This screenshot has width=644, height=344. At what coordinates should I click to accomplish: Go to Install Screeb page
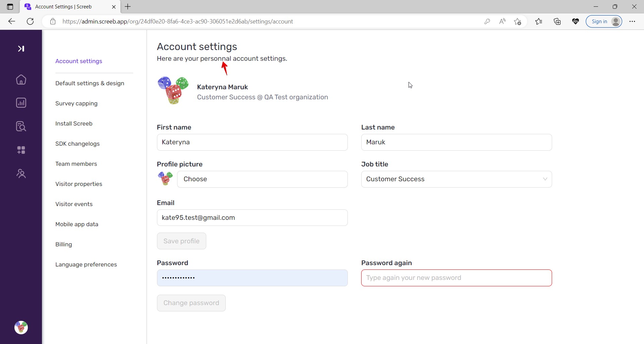[x=74, y=124]
